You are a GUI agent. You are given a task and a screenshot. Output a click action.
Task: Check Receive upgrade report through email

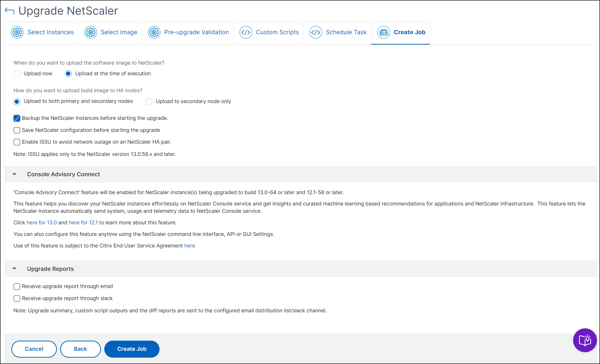(x=17, y=287)
